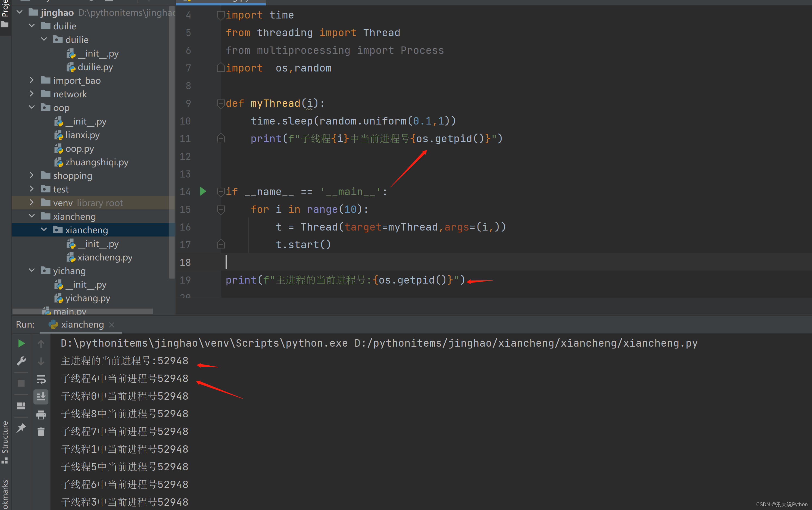This screenshot has height=510, width=812.
Task: Expand the shopping folder
Action: coord(32,175)
